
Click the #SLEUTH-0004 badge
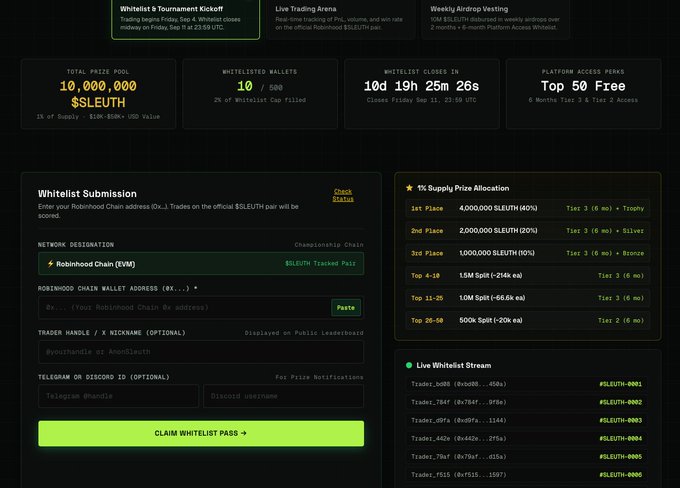coord(621,439)
